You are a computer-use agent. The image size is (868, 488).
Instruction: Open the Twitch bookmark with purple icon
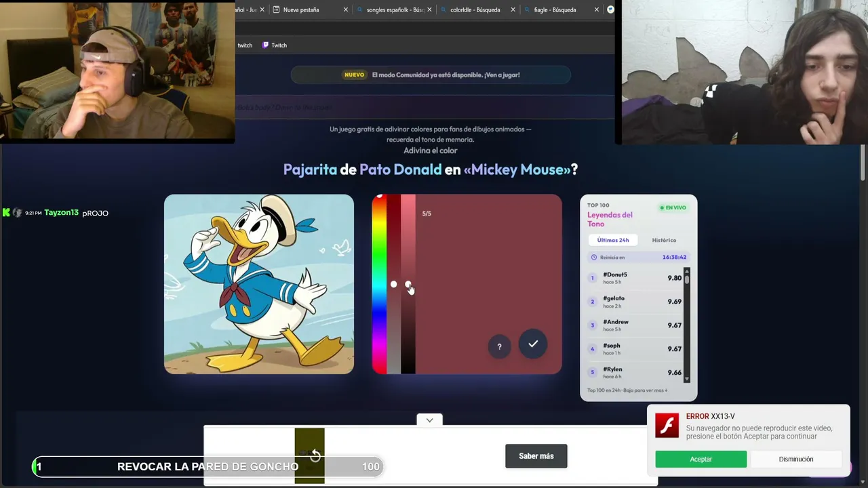point(275,45)
